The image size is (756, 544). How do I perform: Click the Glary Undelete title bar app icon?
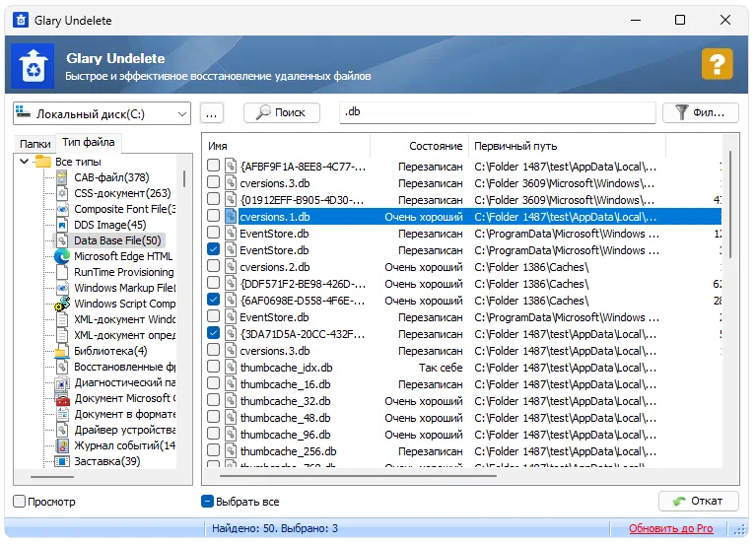click(x=21, y=21)
